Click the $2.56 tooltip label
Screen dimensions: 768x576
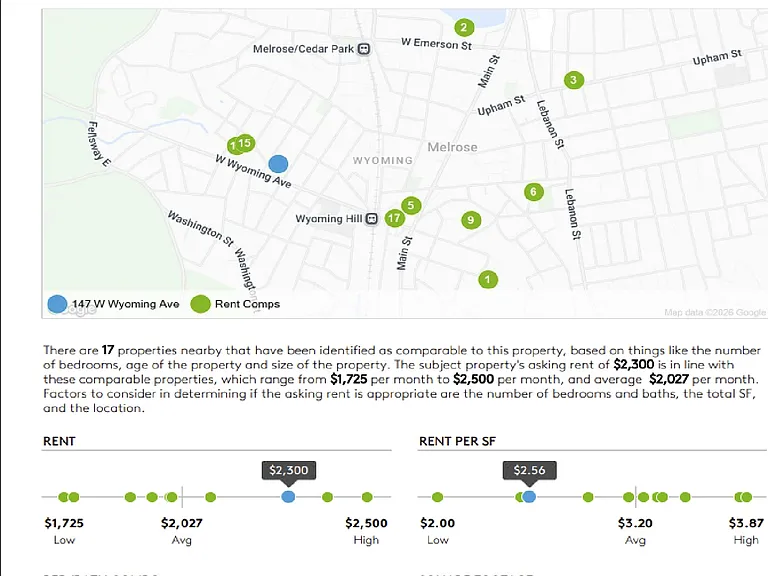[529, 470]
